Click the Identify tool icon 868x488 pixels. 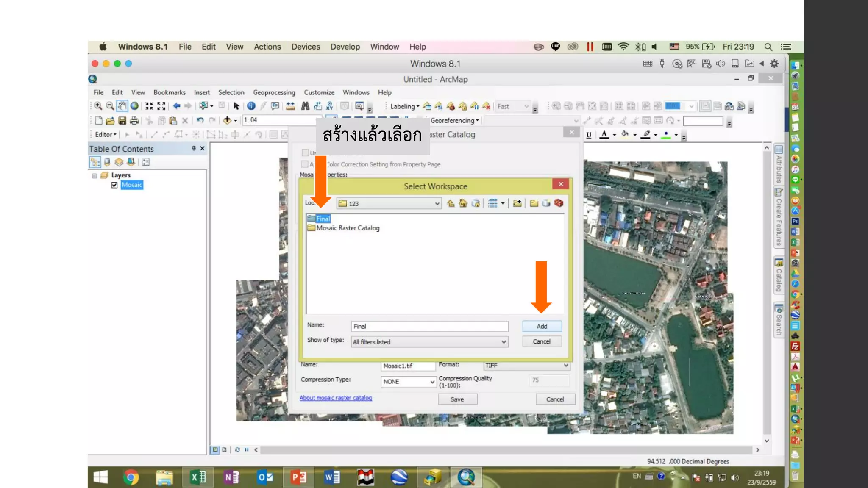coord(251,106)
